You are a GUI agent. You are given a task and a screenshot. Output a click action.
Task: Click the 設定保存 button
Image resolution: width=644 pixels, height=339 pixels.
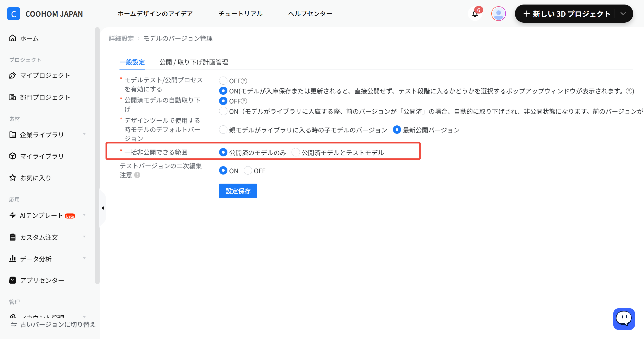point(238,191)
